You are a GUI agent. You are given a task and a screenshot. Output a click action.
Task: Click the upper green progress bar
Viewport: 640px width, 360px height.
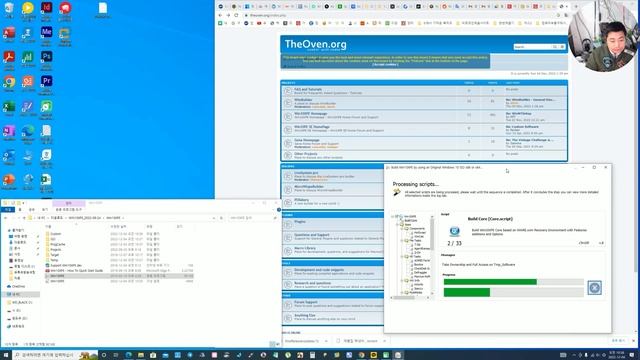[513, 282]
